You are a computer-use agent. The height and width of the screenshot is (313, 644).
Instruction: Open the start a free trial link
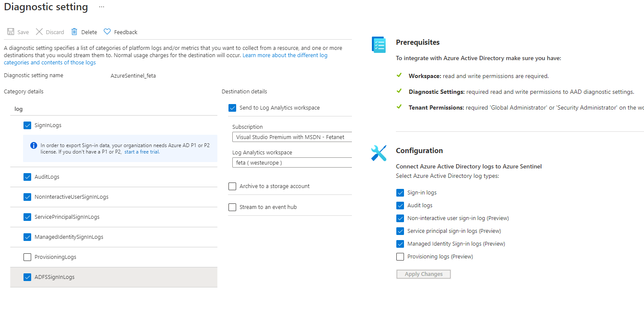[x=142, y=152]
